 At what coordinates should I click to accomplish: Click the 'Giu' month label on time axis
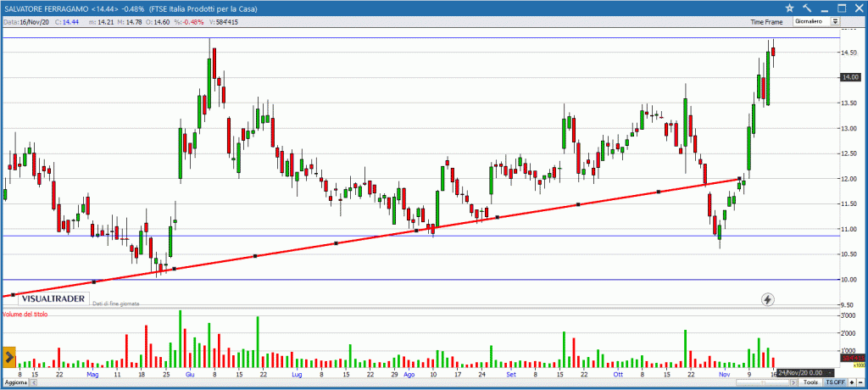coord(189,375)
